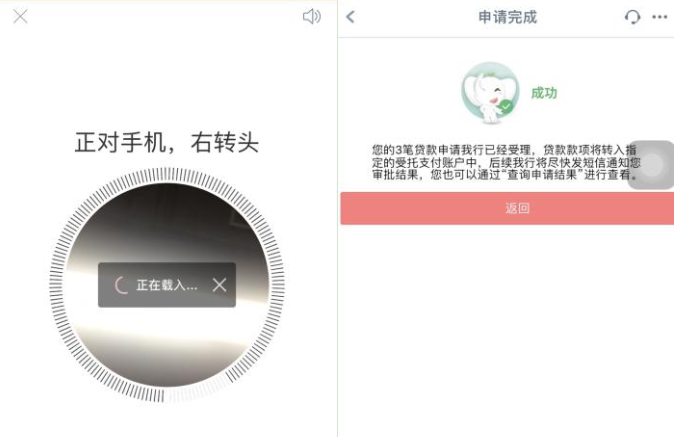Open customer service headset icon
Image resolution: width=676 pixels, height=437 pixels.
pyautogui.click(x=632, y=17)
